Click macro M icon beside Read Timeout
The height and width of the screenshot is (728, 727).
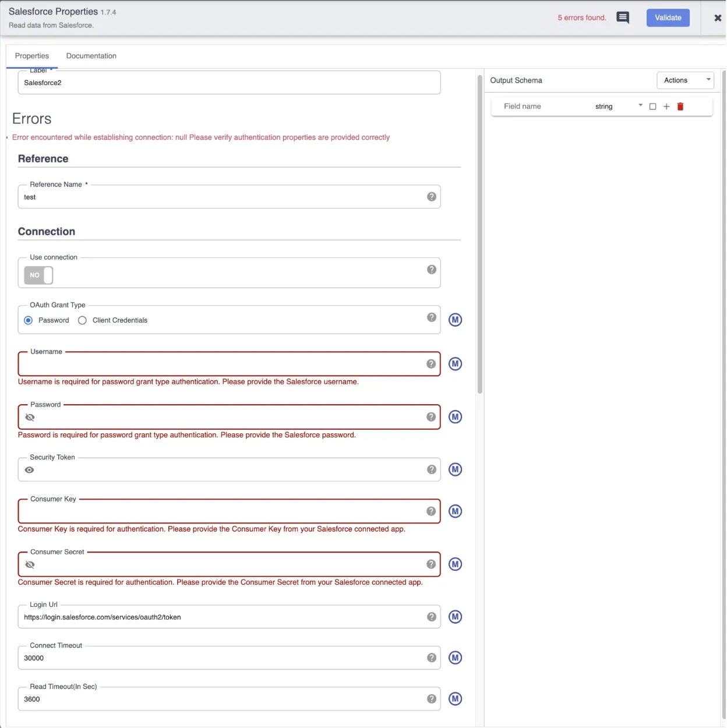tap(456, 699)
